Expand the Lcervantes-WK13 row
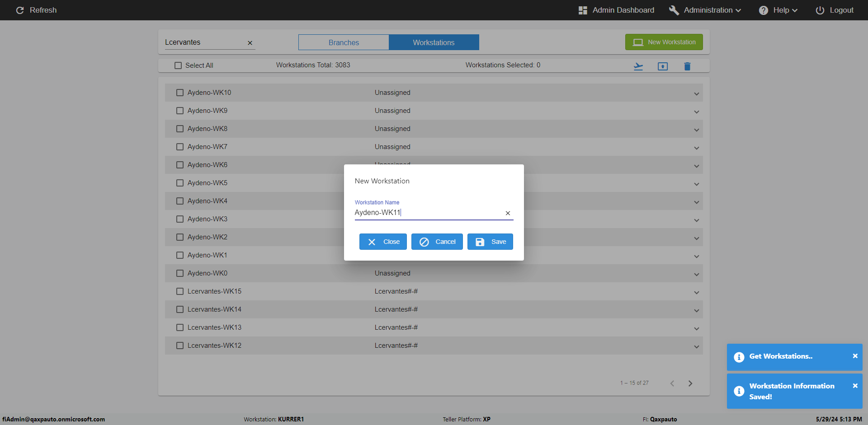 click(x=696, y=329)
